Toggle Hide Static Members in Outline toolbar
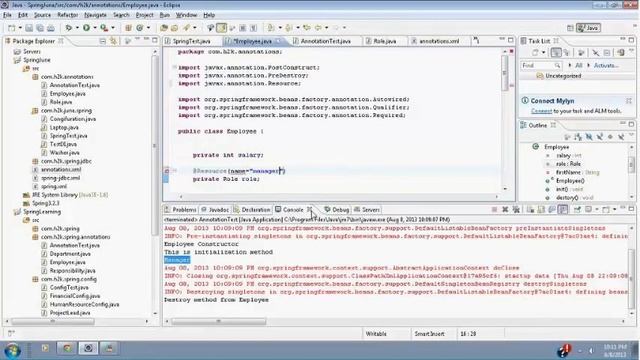 pyautogui.click(x=600, y=137)
